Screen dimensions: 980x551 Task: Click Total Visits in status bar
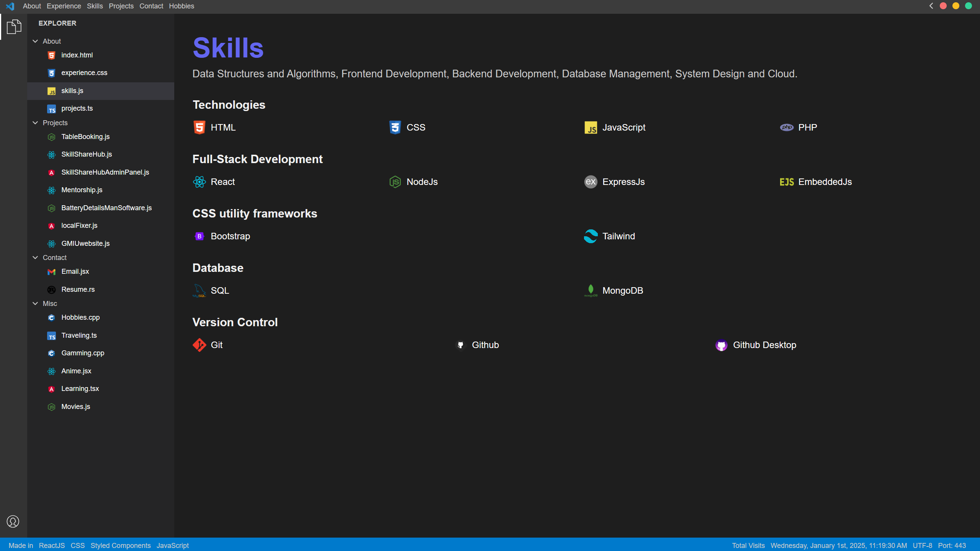coord(748,545)
